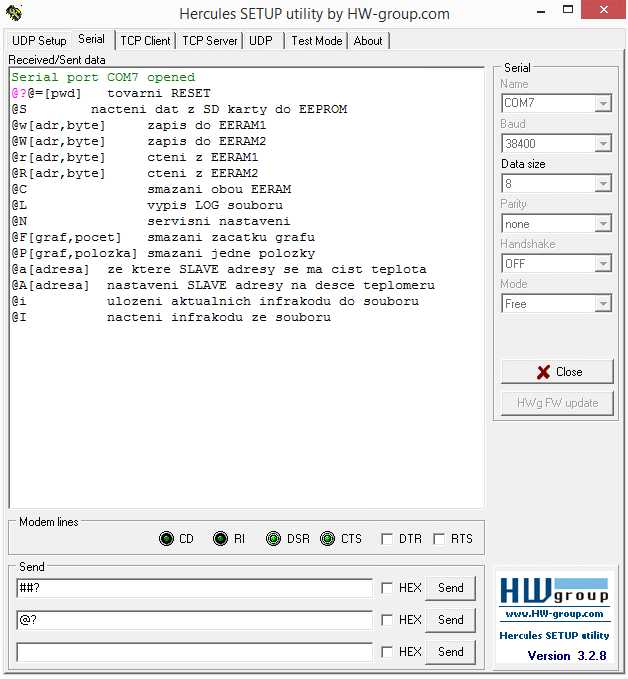Toggle the RTS checkbox
The image size is (628, 679).
[x=439, y=539]
